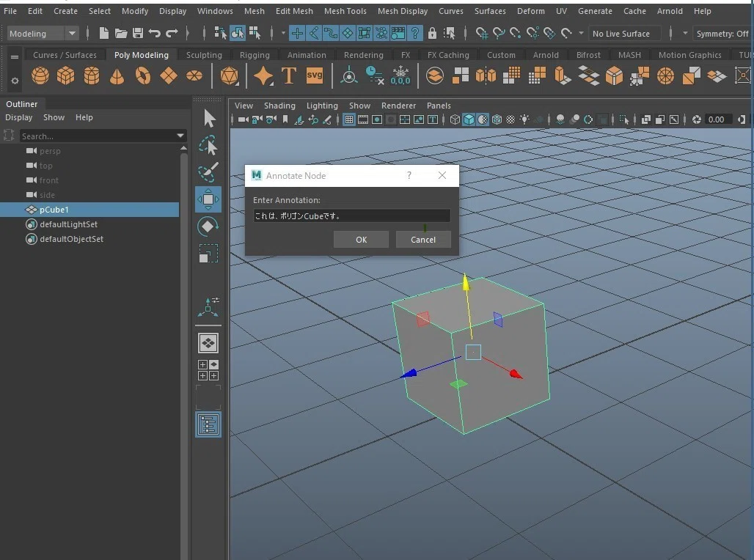754x560 pixels.
Task: Click the Enter Annotation text field
Action: (351, 215)
